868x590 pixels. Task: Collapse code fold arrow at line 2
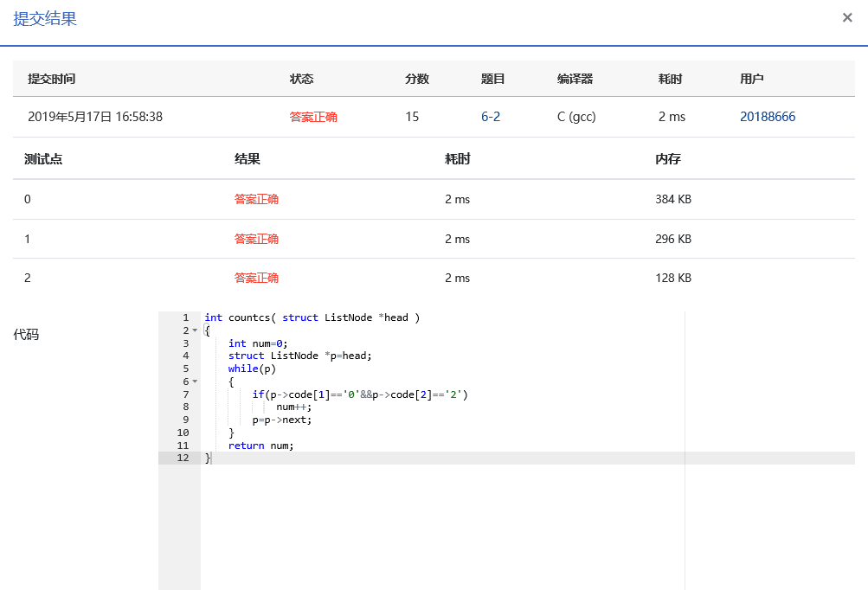coord(195,330)
